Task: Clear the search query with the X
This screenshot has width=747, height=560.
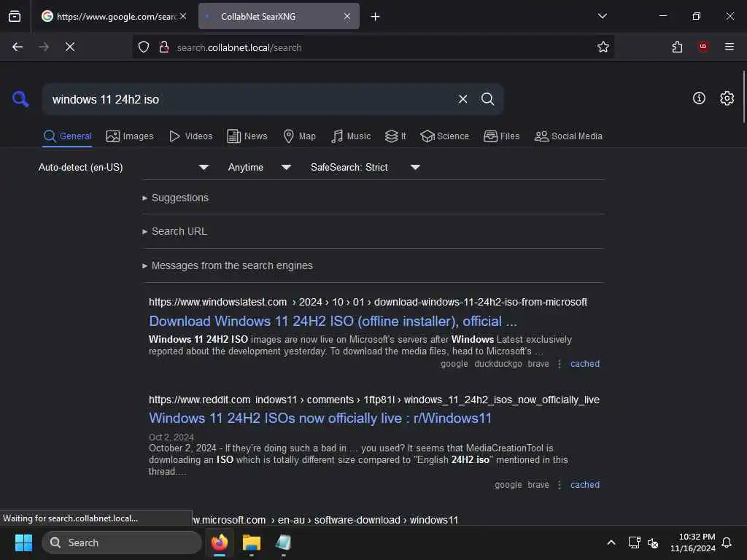Action: (x=462, y=99)
